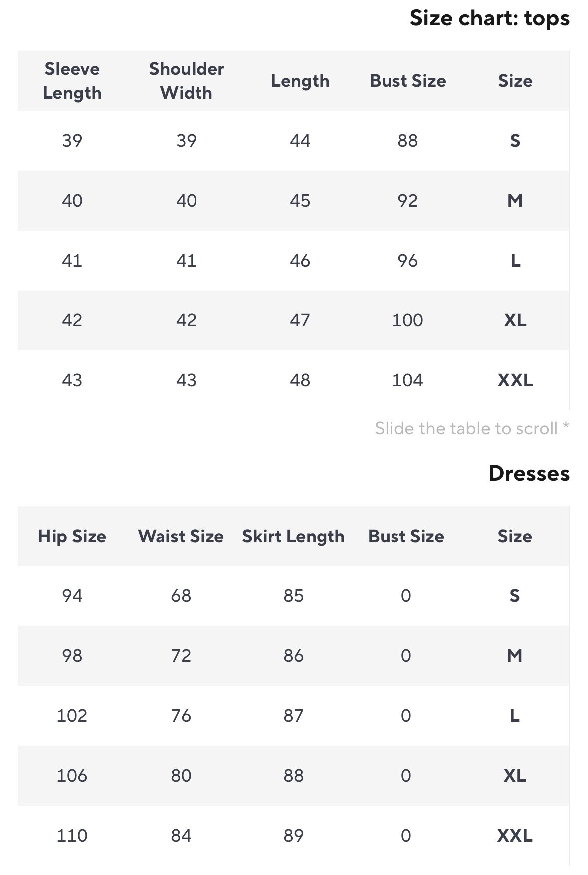Select size L in dresses table
588x875 pixels.
point(514,716)
